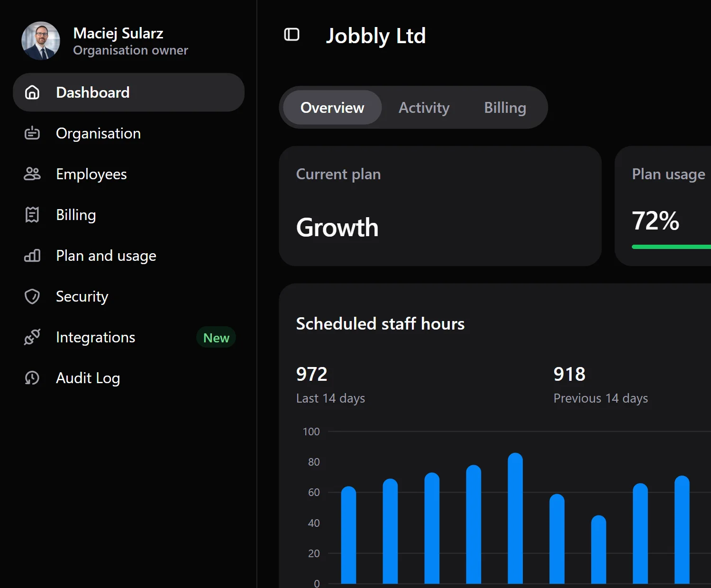
Task: View the Audit Log
Action: coord(128,378)
